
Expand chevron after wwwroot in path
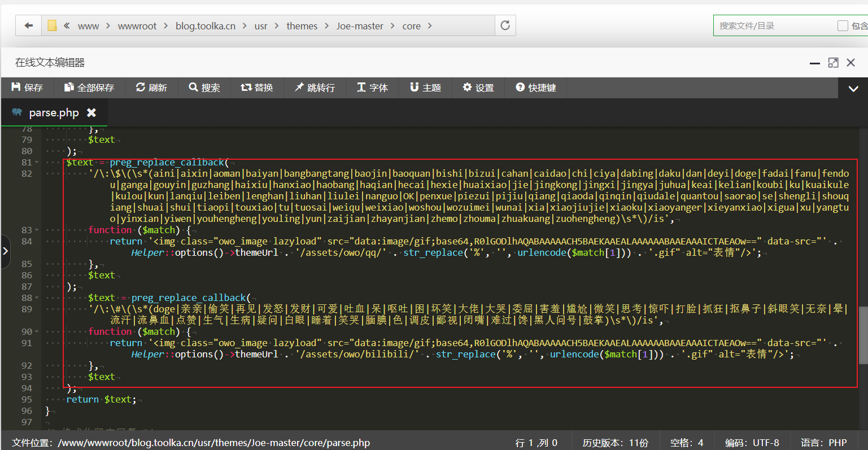coord(166,25)
